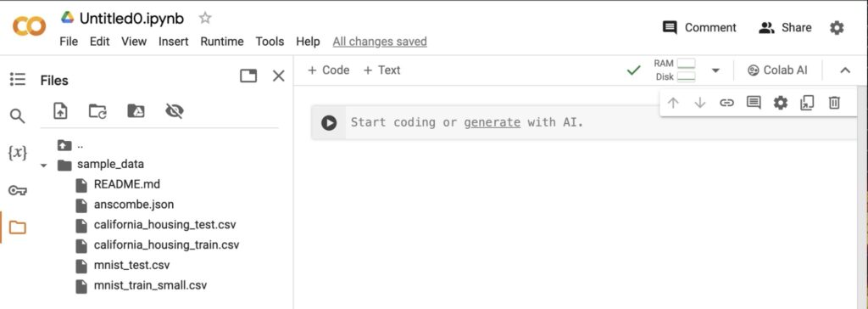The width and height of the screenshot is (868, 309).
Task: Open cell settings gear icon
Action: [781, 103]
